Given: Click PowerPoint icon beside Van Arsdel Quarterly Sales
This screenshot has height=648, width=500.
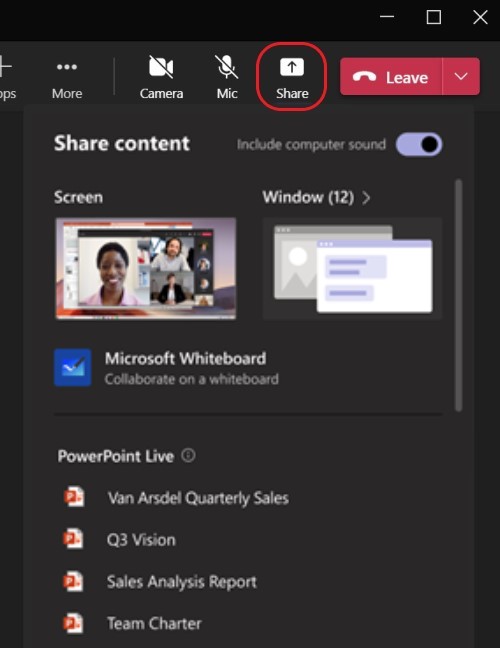Looking at the screenshot, I should tap(74, 497).
